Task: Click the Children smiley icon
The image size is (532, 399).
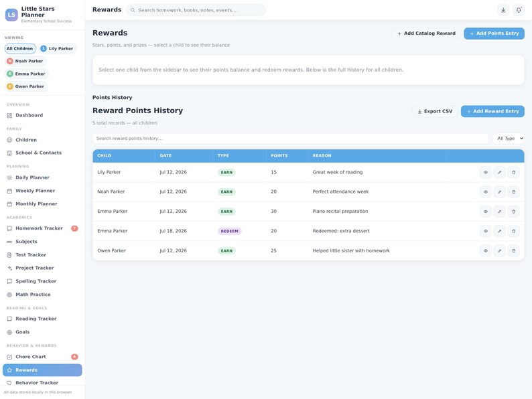Action: point(9,140)
